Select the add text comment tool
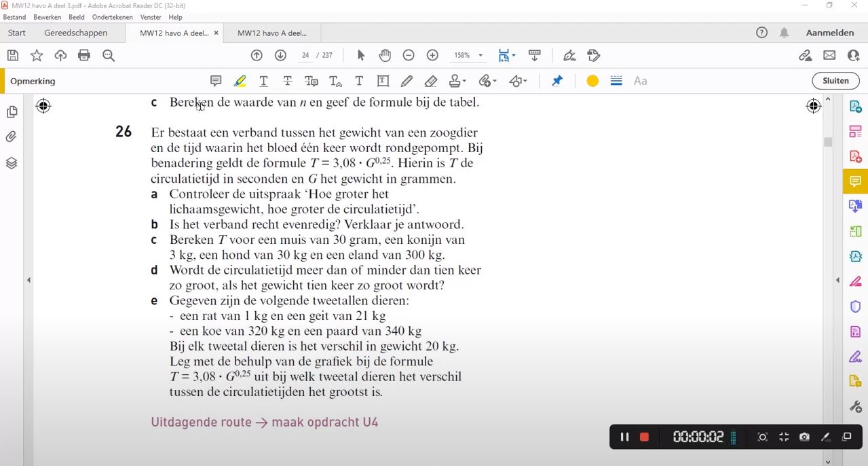868x466 pixels. pyautogui.click(x=359, y=81)
